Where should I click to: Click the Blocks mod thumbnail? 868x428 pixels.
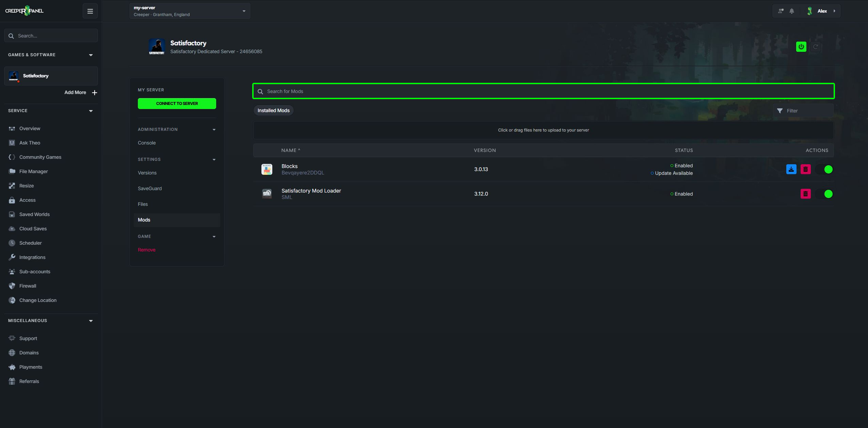click(x=267, y=169)
